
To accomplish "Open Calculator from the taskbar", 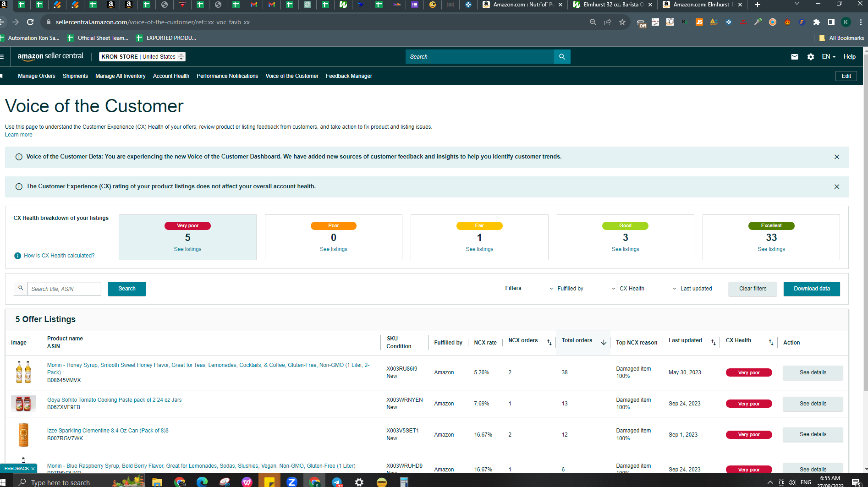I will (404, 482).
